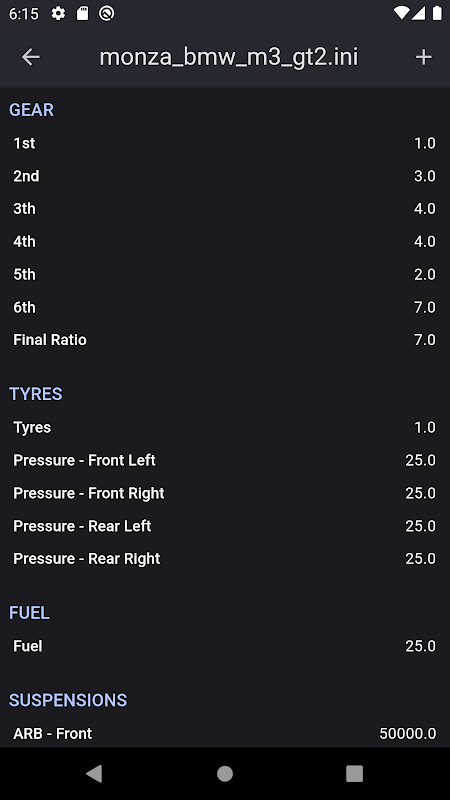
Task: Tap the monza_bmw_m3_gt2.ini title
Action: coord(229,57)
